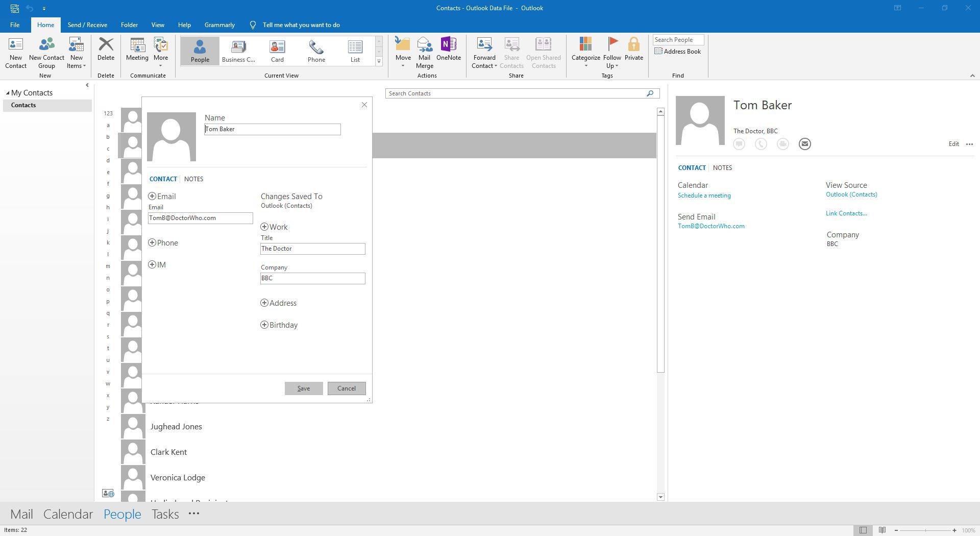Open Calendar module
This screenshot has width=980, height=536.
68,514
